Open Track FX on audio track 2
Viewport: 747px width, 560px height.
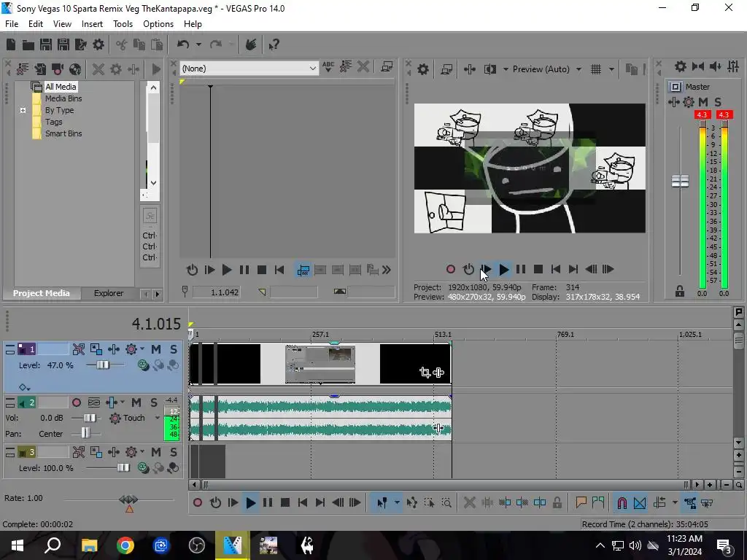[112, 402]
